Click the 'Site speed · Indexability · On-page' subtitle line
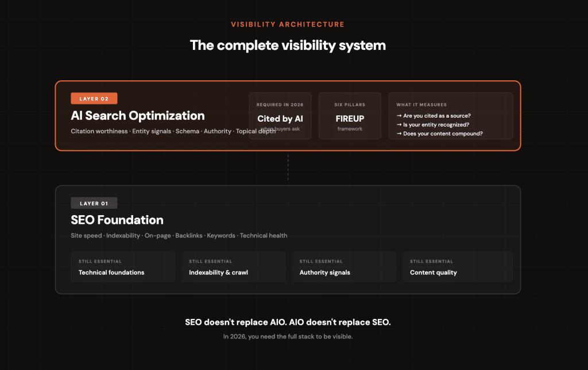This screenshot has width=588, height=370. 179,236
